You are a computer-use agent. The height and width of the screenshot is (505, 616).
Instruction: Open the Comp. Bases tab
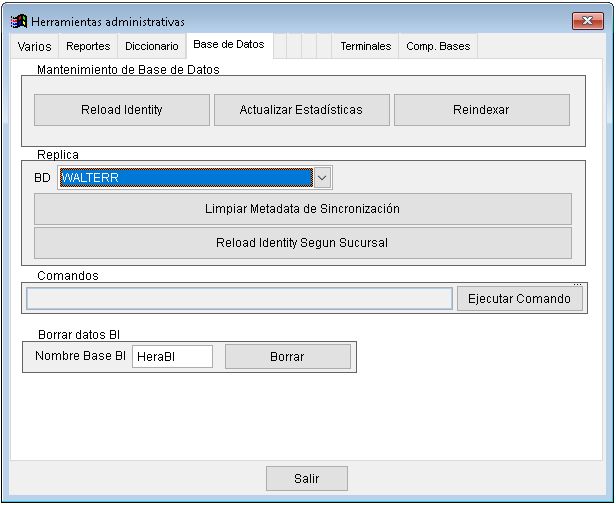[x=438, y=46]
